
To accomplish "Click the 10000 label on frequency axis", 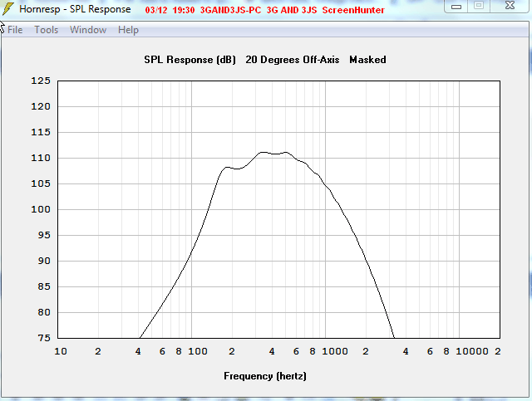I will [x=471, y=351].
